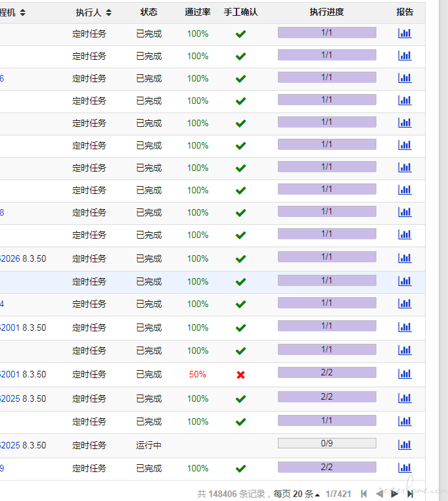
Task: Go to the first page
Action: pyautogui.click(x=364, y=494)
